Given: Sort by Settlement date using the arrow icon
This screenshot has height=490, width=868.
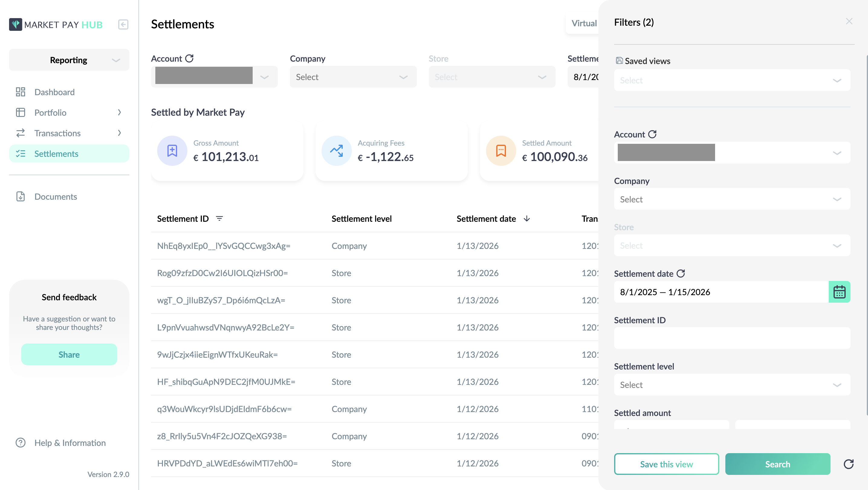Looking at the screenshot, I should tap(527, 219).
